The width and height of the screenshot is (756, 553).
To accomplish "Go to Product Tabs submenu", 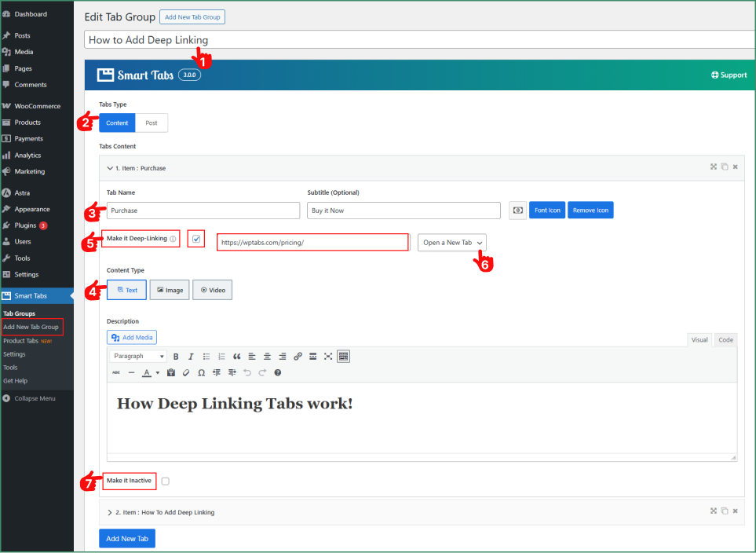I will (x=27, y=341).
